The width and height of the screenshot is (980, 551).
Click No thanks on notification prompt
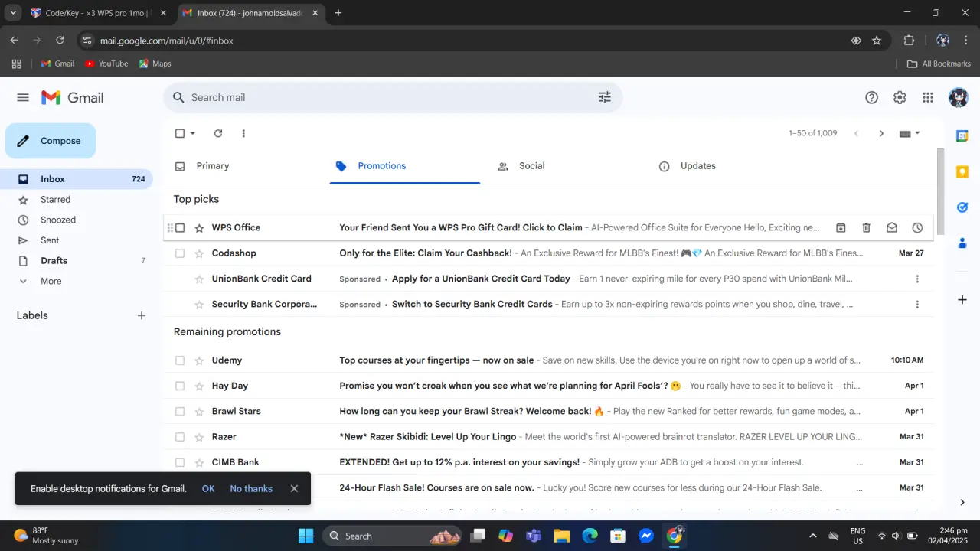[251, 488]
